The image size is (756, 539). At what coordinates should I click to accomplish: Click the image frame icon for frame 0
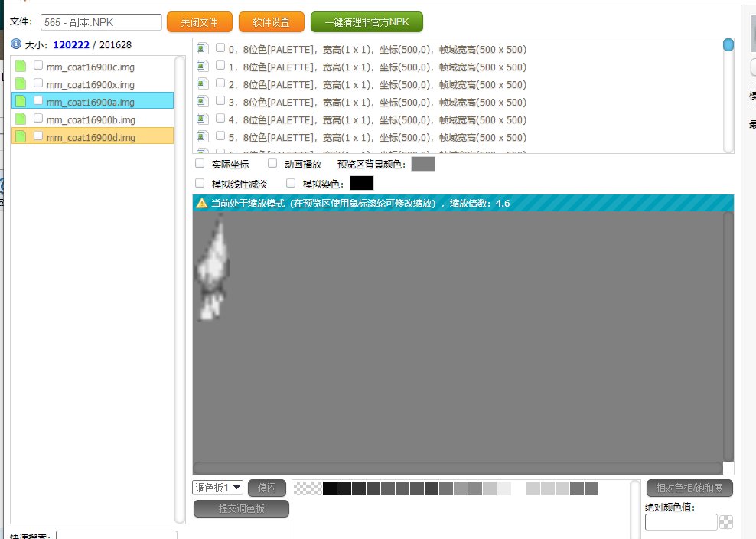coord(201,49)
